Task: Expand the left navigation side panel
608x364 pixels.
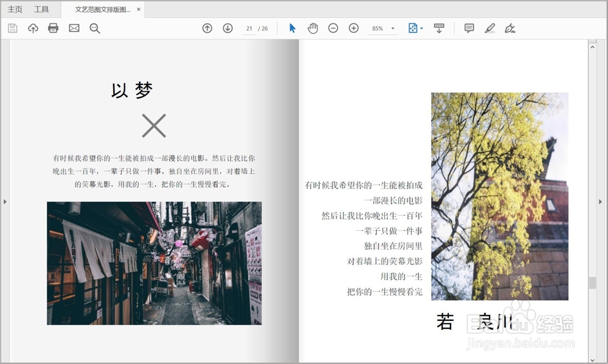Action: [x=5, y=202]
